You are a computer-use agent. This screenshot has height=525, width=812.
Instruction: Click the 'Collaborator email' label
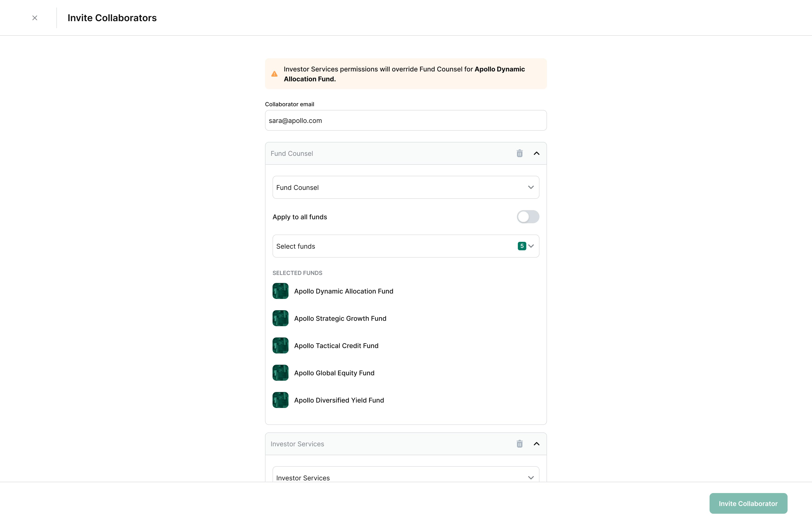tap(290, 104)
